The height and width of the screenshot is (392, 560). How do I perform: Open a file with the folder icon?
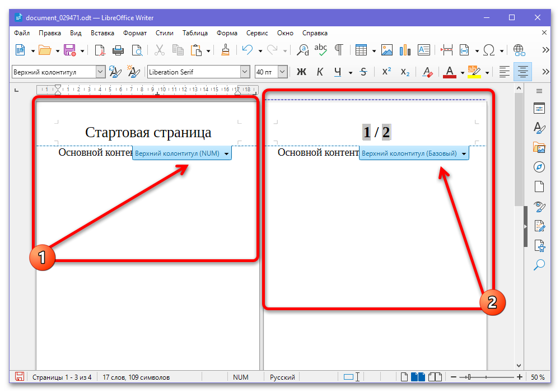tap(45, 50)
